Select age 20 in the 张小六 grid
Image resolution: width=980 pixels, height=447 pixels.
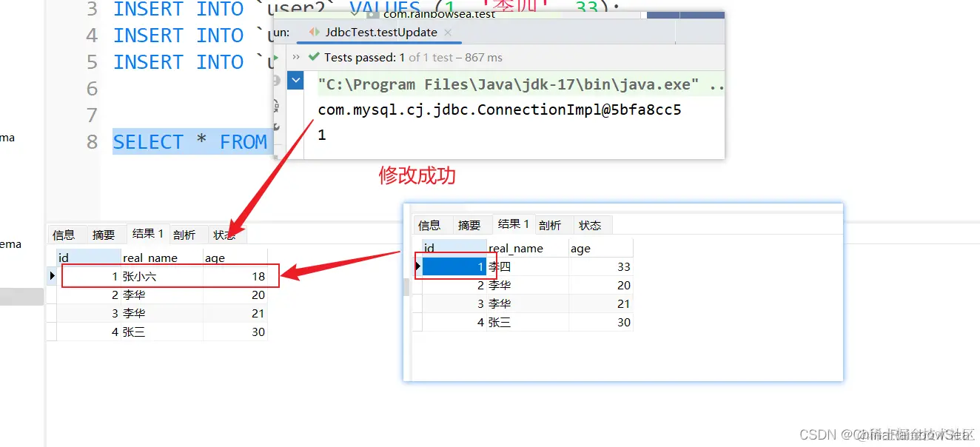pos(235,295)
